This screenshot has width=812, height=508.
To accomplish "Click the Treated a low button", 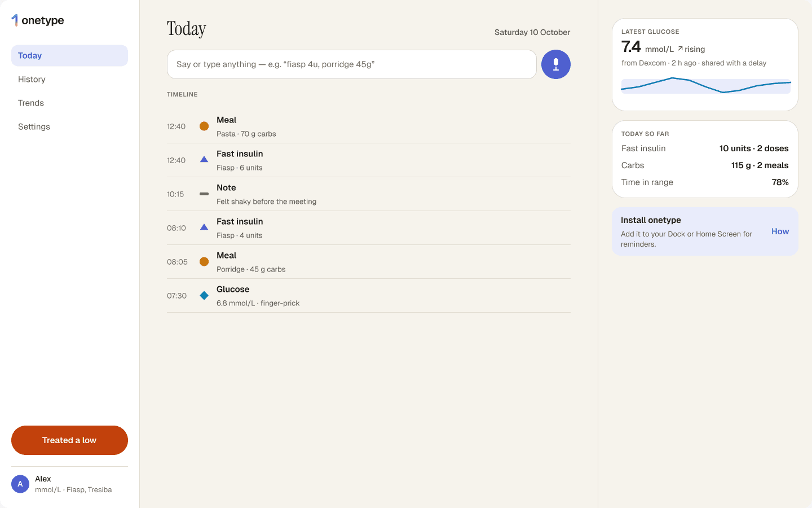I will 69,440.
